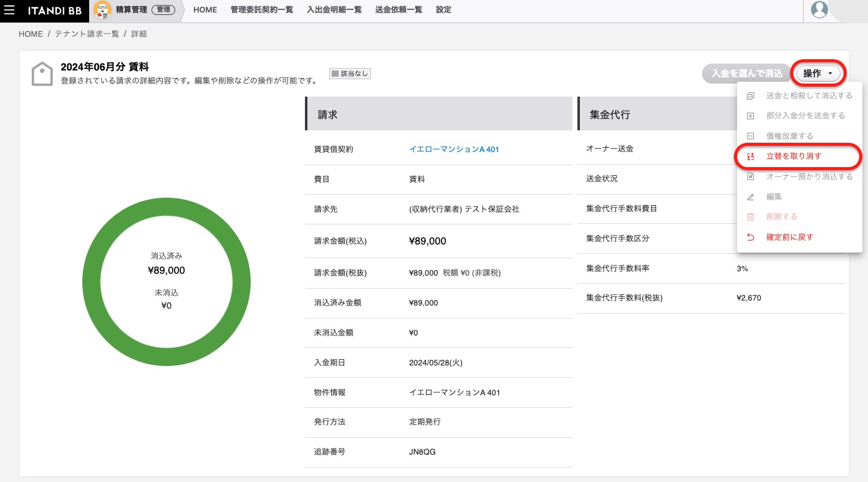The width and height of the screenshot is (868, 482).
Task: Click the plus icon for 部分入金分を送金する
Action: coord(751,116)
